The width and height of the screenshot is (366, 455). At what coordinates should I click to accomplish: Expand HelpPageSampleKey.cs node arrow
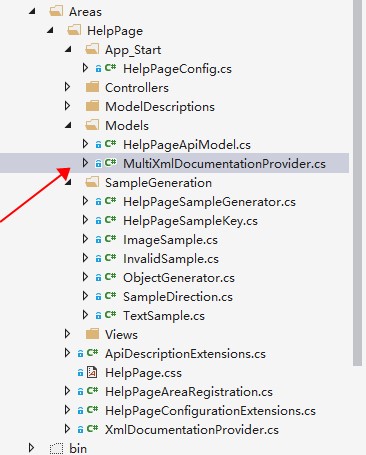[85, 220]
